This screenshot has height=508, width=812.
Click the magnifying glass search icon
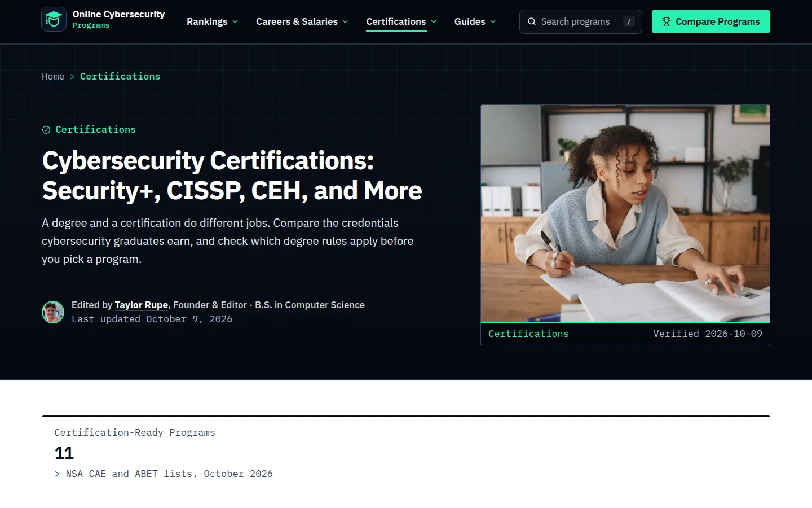tap(532, 21)
